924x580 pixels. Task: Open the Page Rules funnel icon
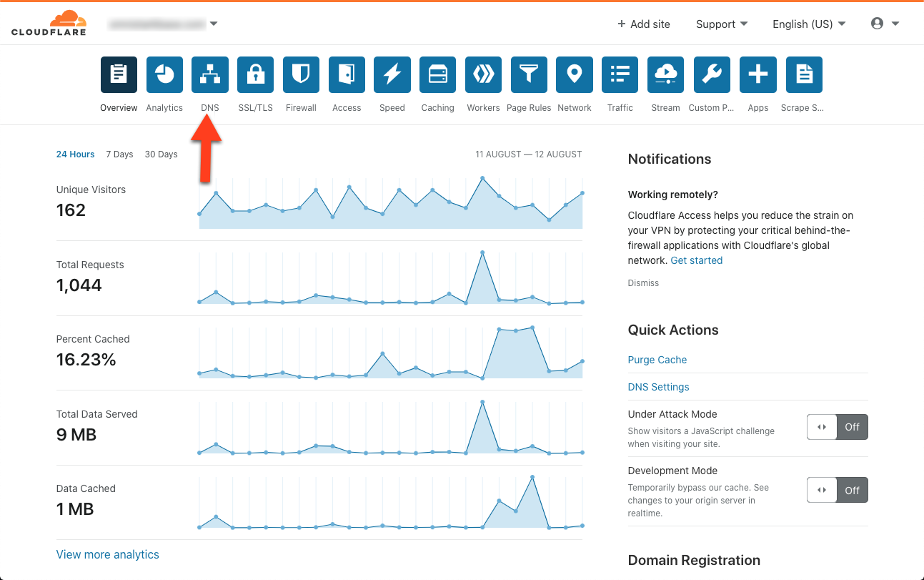[x=529, y=75]
